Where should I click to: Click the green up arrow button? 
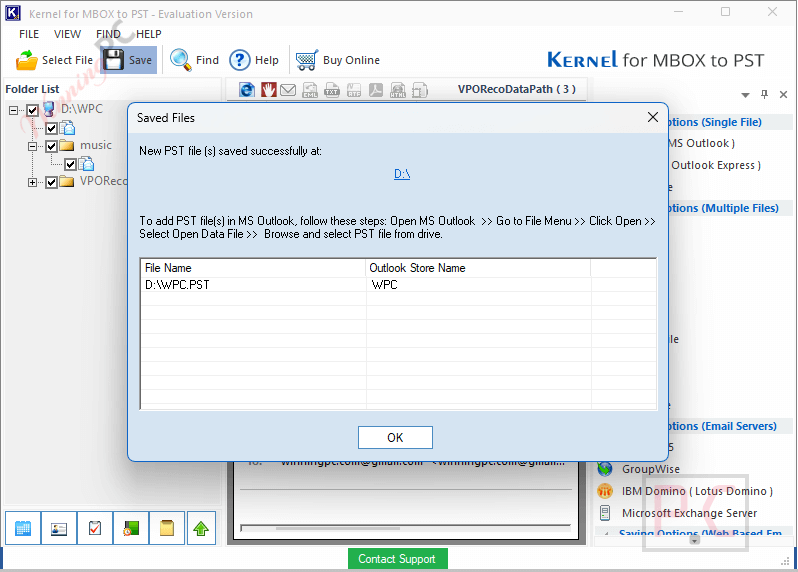[x=201, y=528]
